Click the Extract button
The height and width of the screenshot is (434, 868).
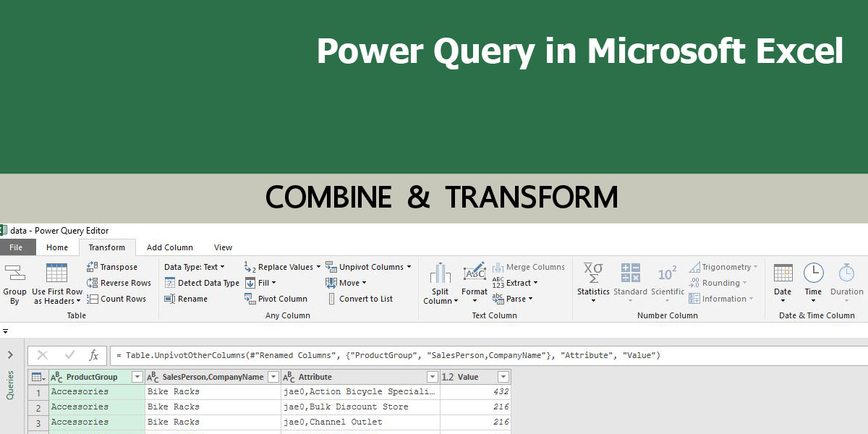[x=515, y=283]
